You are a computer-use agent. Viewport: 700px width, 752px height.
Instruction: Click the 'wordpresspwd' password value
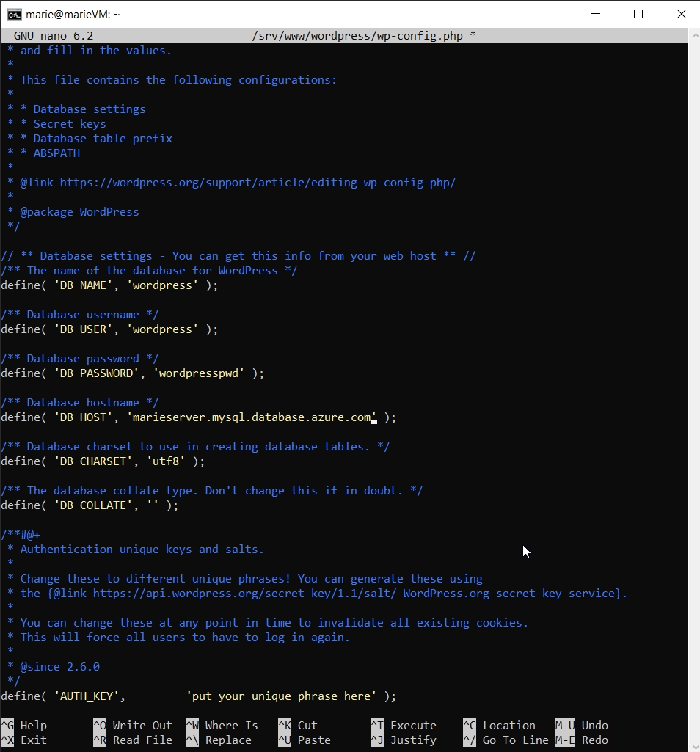[x=199, y=373]
